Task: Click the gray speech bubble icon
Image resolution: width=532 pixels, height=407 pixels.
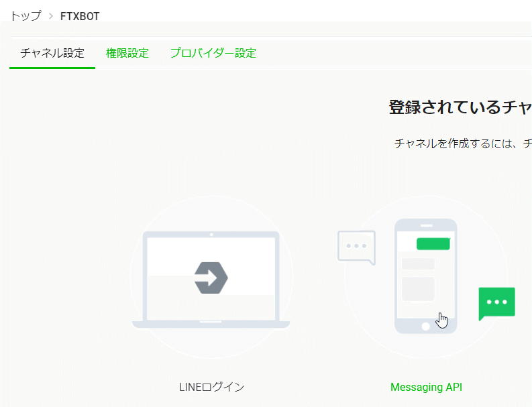Action: (357, 247)
